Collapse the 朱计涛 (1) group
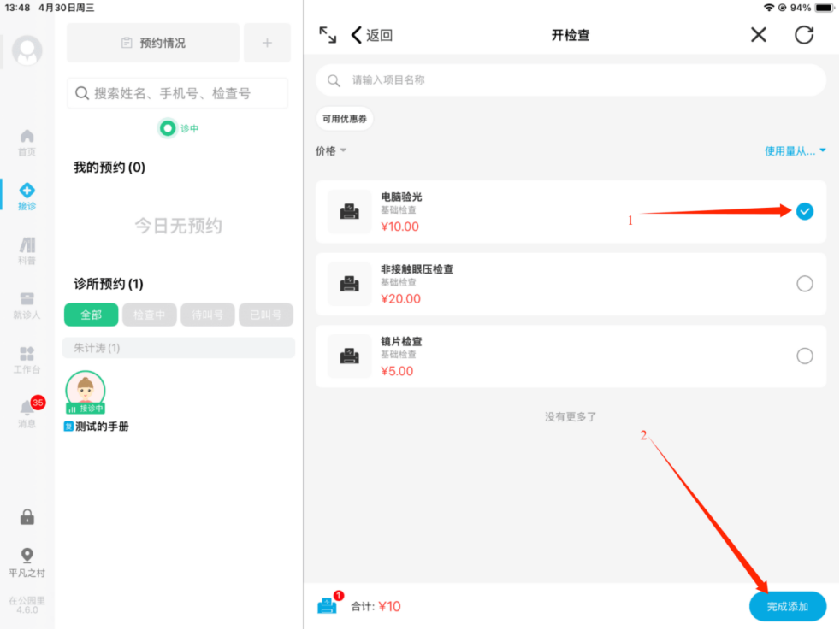Image resolution: width=840 pixels, height=630 pixels. pos(178,348)
